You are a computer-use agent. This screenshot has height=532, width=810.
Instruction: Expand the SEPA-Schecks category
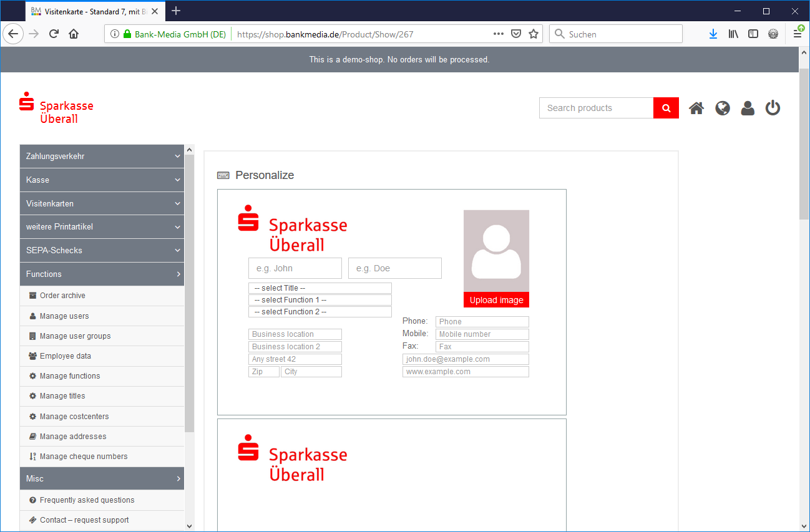(x=102, y=251)
